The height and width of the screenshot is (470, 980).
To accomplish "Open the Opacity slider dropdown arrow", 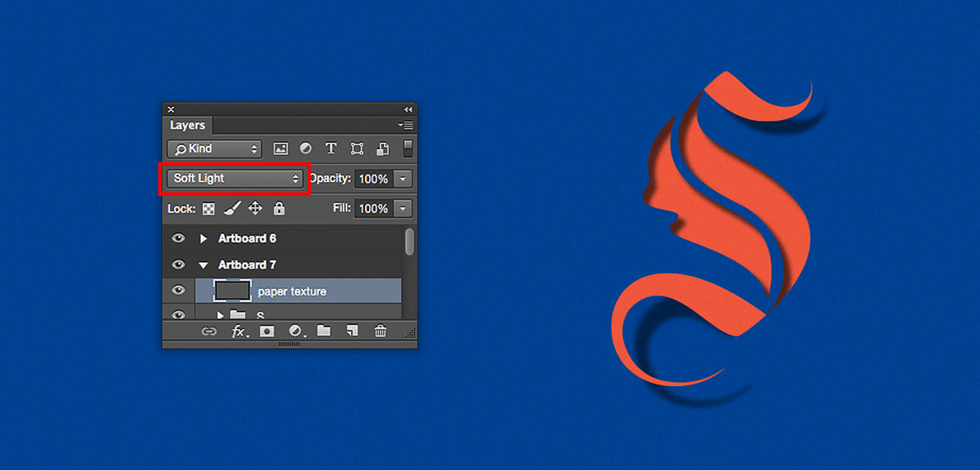I will tap(403, 179).
